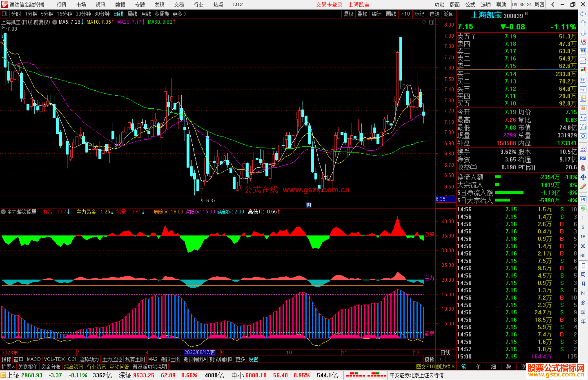Open the 主力游资能量 indicator dropdown circle

(4, 212)
